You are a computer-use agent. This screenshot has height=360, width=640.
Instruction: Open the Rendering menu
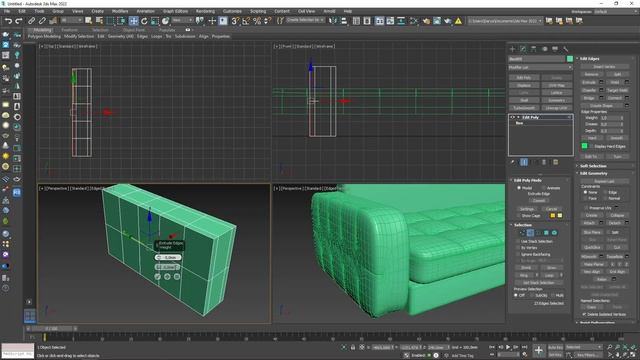[x=205, y=11]
